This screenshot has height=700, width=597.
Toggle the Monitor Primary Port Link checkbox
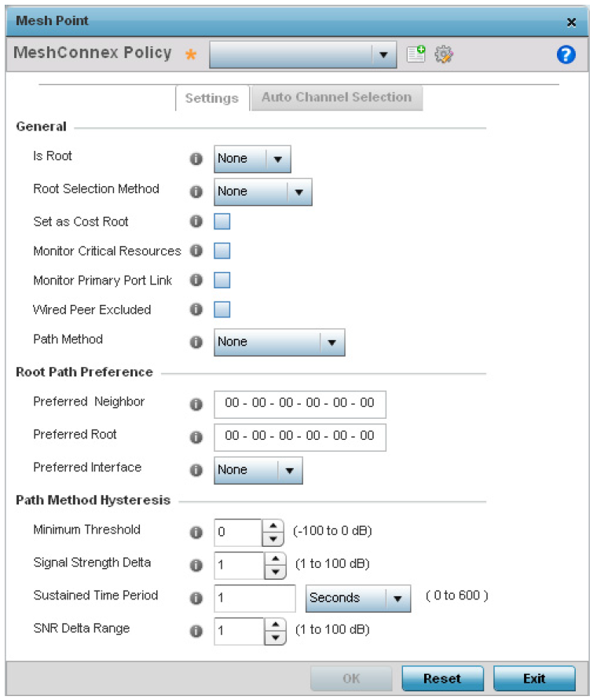[222, 280]
